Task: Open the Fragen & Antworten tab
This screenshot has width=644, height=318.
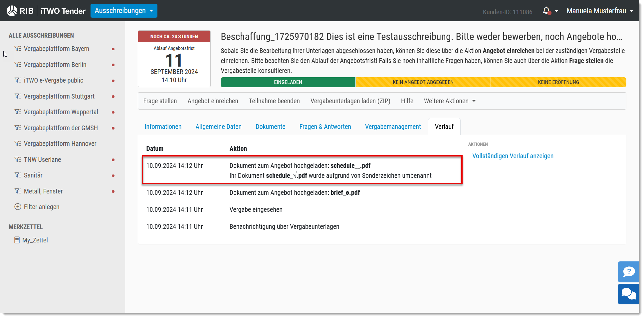Action: tap(325, 127)
